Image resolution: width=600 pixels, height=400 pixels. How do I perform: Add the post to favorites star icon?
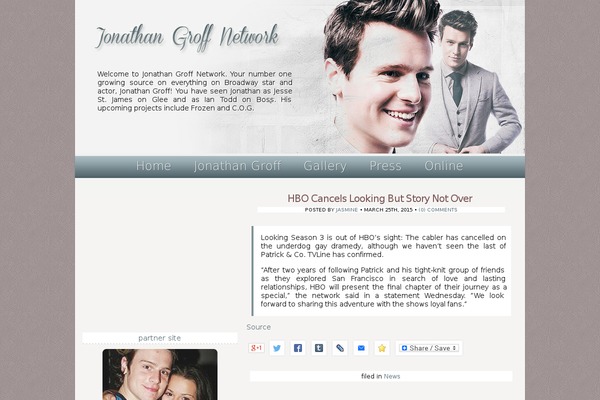pyautogui.click(x=382, y=348)
